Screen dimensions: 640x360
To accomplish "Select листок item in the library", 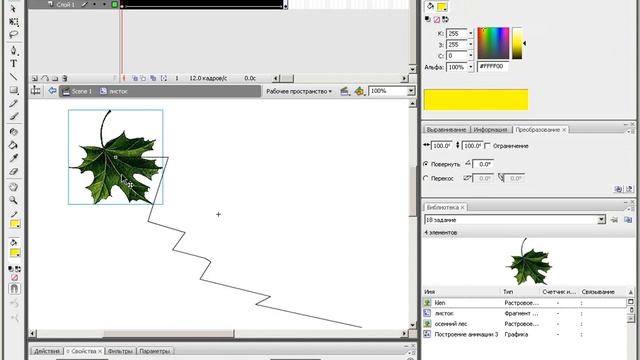I will (x=524, y=313).
